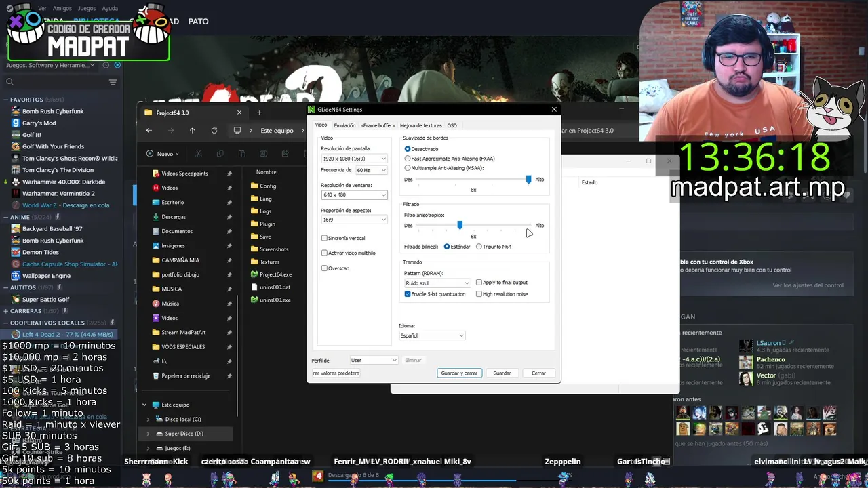This screenshot has width=868, height=488.
Task: Collapse the Este equipo tree node
Action: [x=144, y=405]
